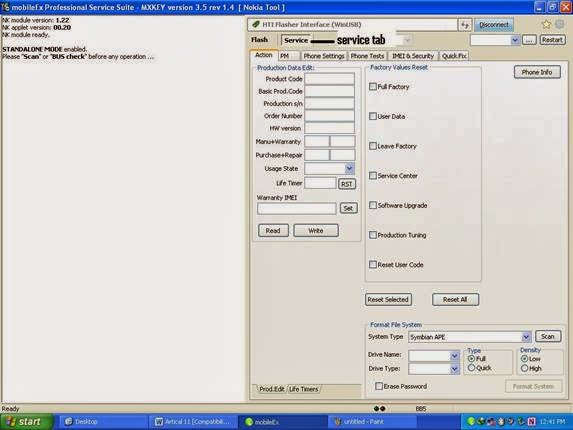The image size is (573, 430).
Task: Click the Phone Info button
Action: click(537, 72)
